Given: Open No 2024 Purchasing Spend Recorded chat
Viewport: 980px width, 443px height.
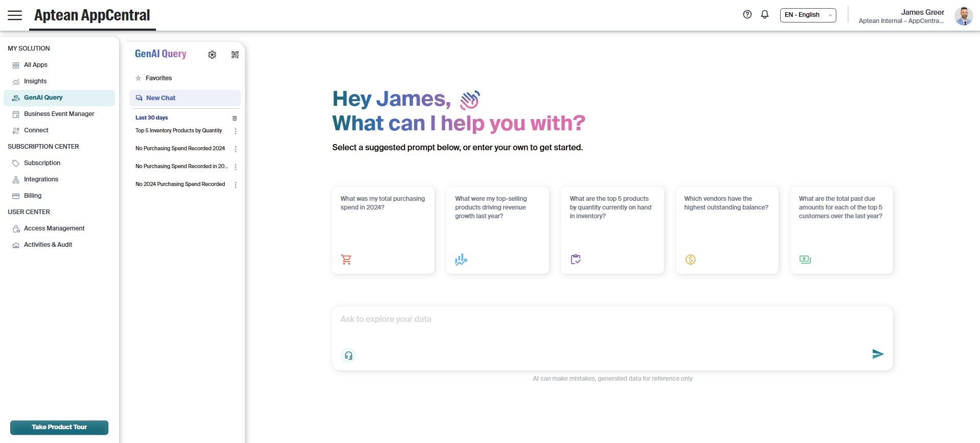Looking at the screenshot, I should [x=180, y=184].
